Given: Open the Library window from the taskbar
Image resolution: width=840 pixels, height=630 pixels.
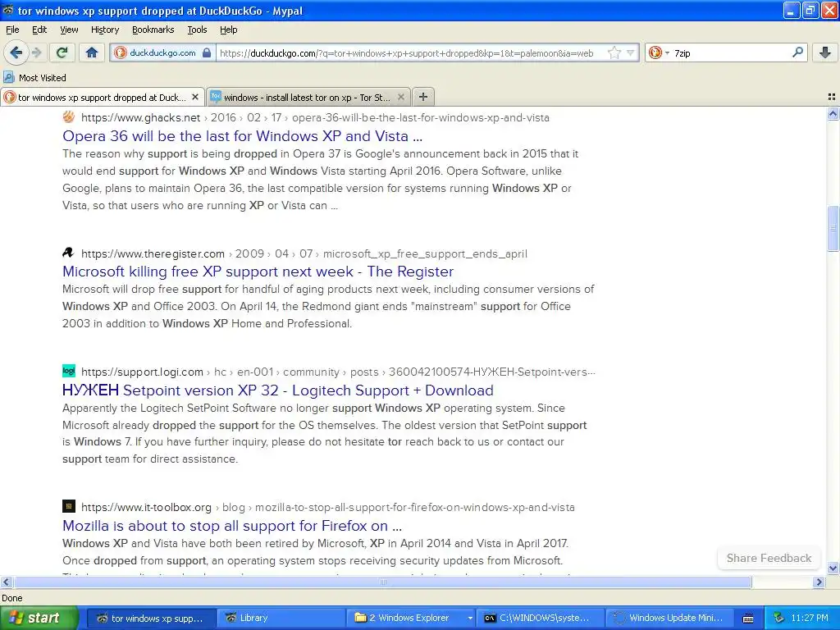Looking at the screenshot, I should tap(281, 618).
